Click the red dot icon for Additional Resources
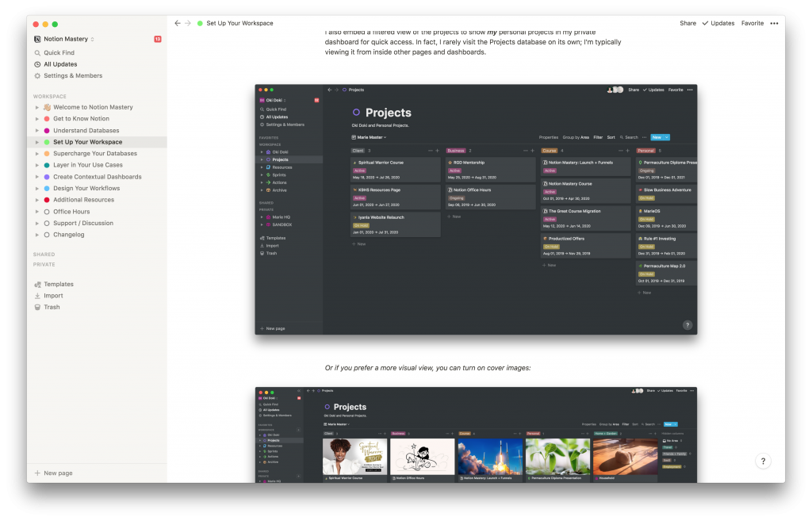 click(47, 200)
